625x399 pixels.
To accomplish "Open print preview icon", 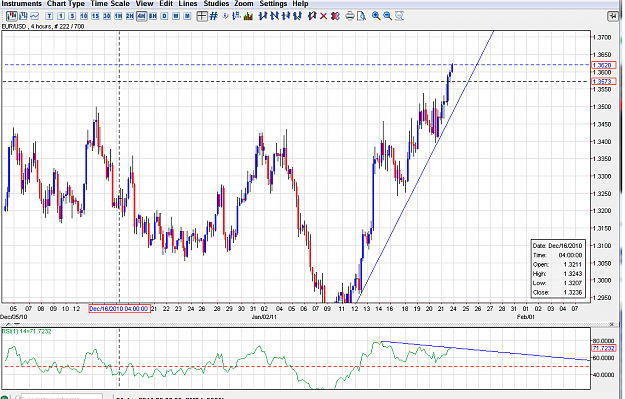I will [x=362, y=16].
